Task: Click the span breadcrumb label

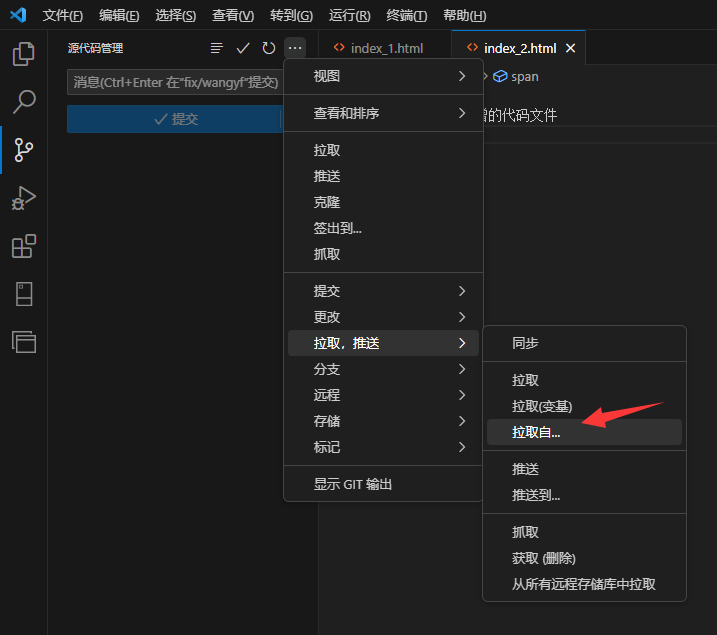Action: pos(524,76)
